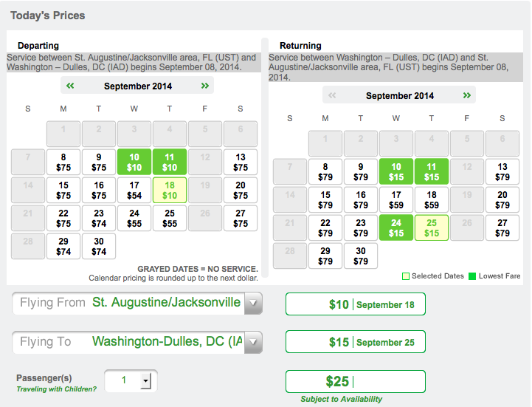Click the $25 total fare box

pos(356,382)
